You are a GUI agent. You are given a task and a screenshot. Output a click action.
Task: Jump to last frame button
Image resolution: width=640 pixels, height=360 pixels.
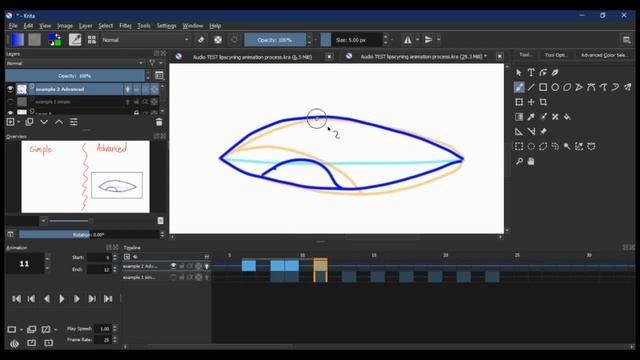[108, 299]
